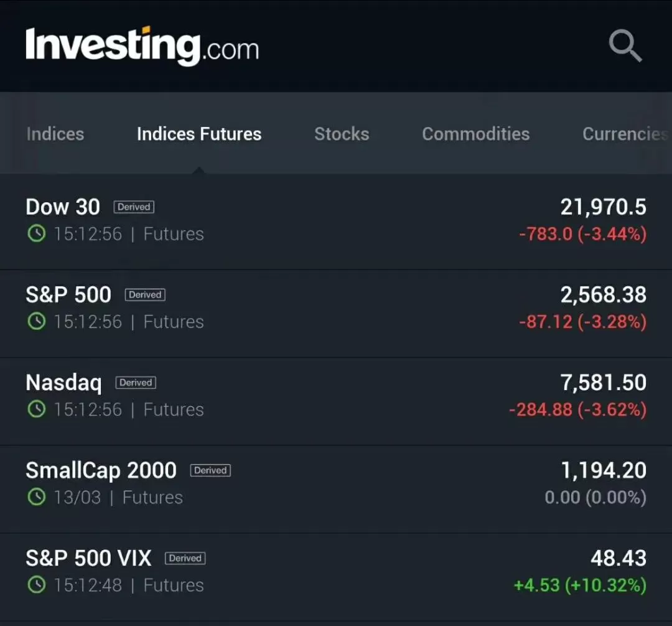The height and width of the screenshot is (626, 672).
Task: Open the S&P 500 futures entry
Action: [x=336, y=314]
